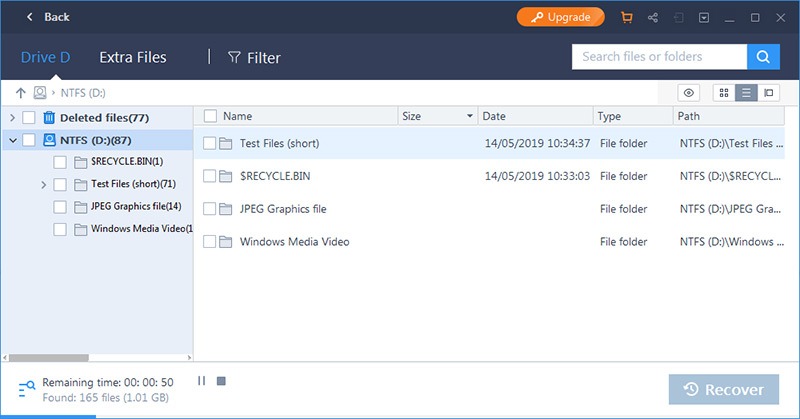Image resolution: width=800 pixels, height=419 pixels.
Task: Click the $RECYCLE.BIN folder icon in list
Action: [x=226, y=176]
